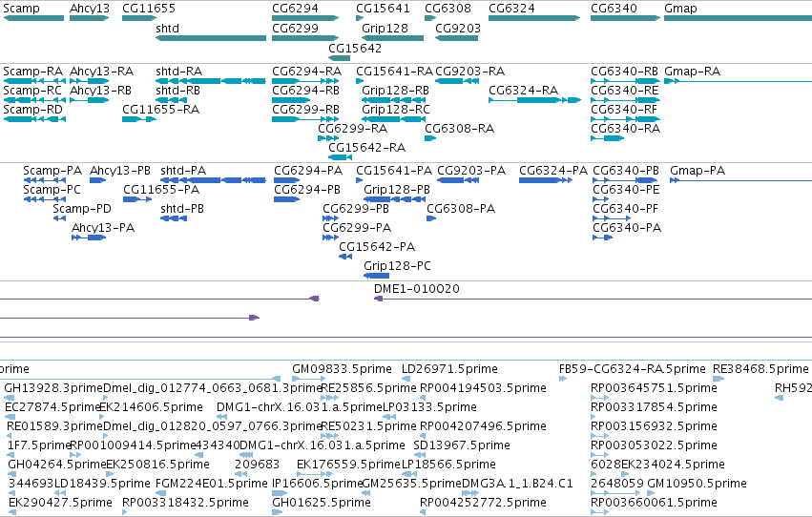
Task: Click the blue Grip128-PC protein bar
Action: [376, 276]
